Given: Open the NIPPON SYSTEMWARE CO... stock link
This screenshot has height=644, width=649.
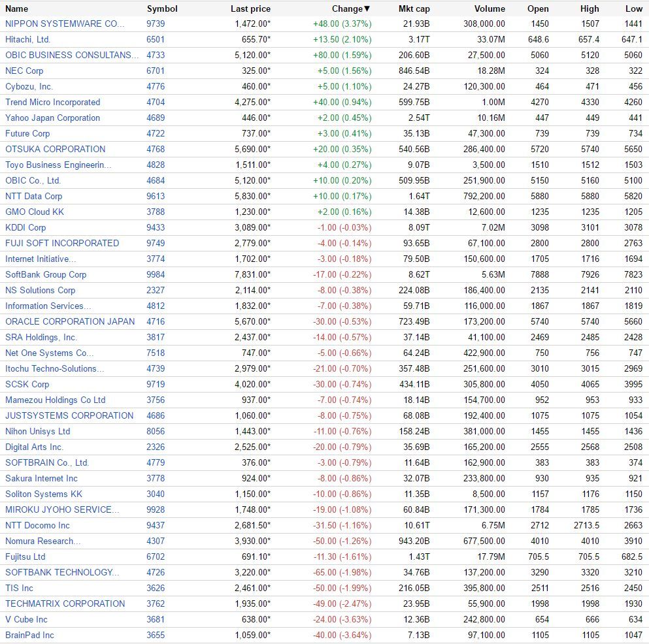Looking at the screenshot, I should pyautogui.click(x=65, y=24).
